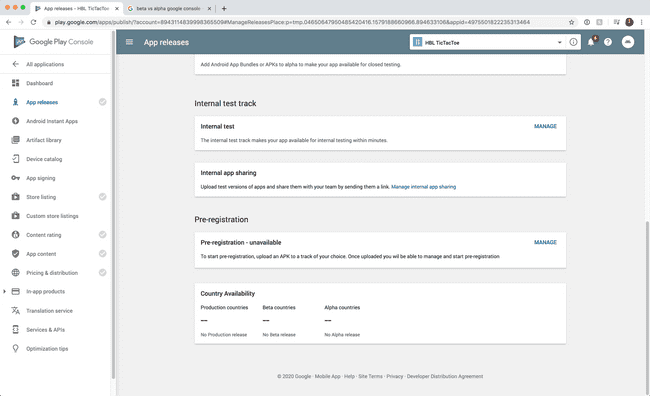This screenshot has height=396, width=650.
Task: Open Dashboard via its grid icon
Action: [x=16, y=83]
